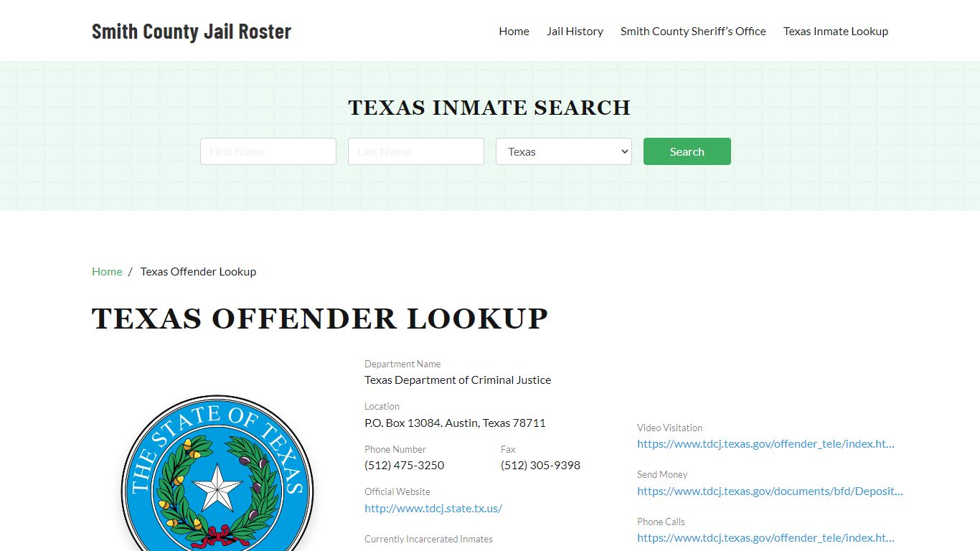
Task: Go to Home in the top navigation
Action: click(514, 32)
